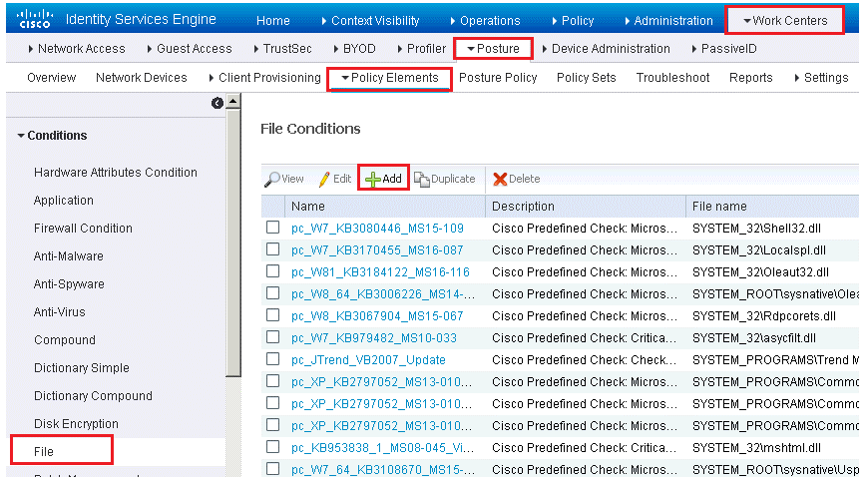This screenshot has width=868, height=483.
Task: Open pc_W7_KB3080446_MS15-109 condition link
Action: point(377,229)
